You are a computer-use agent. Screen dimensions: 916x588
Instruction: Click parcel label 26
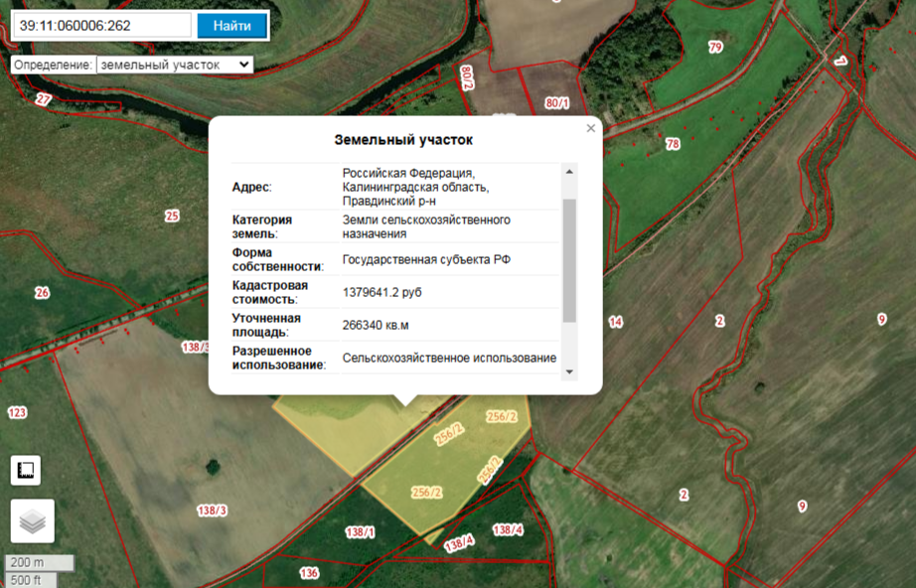tap(42, 292)
